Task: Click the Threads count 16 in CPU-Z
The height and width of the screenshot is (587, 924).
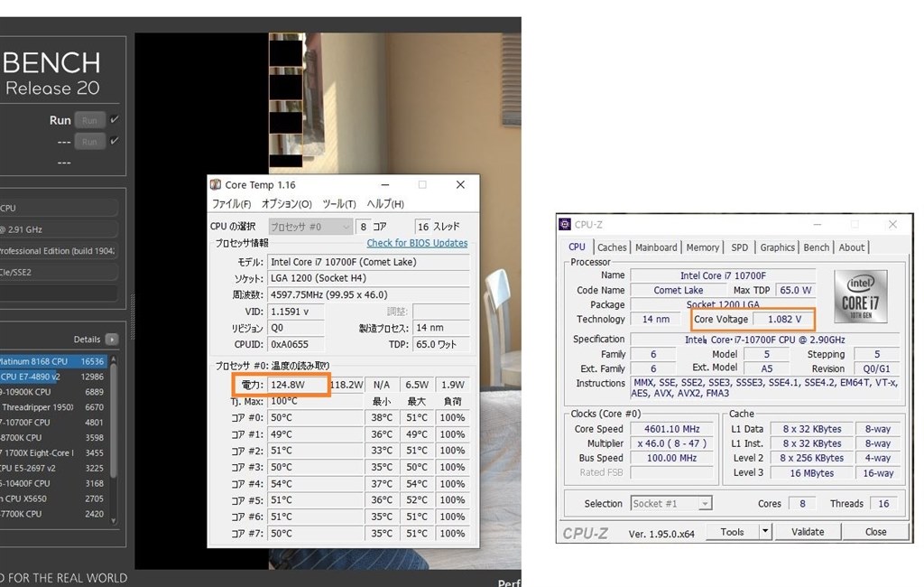Action: pos(883,503)
